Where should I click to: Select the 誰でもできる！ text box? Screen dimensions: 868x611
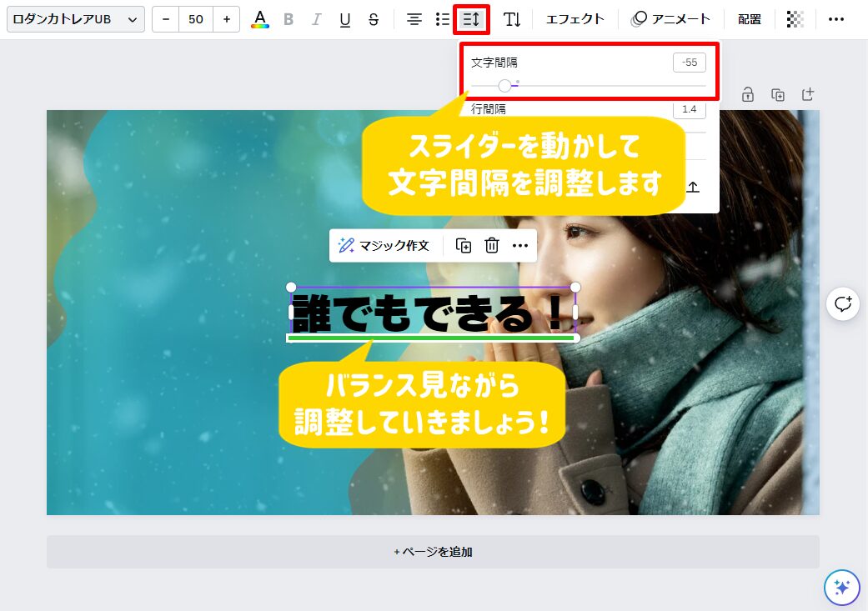433,313
